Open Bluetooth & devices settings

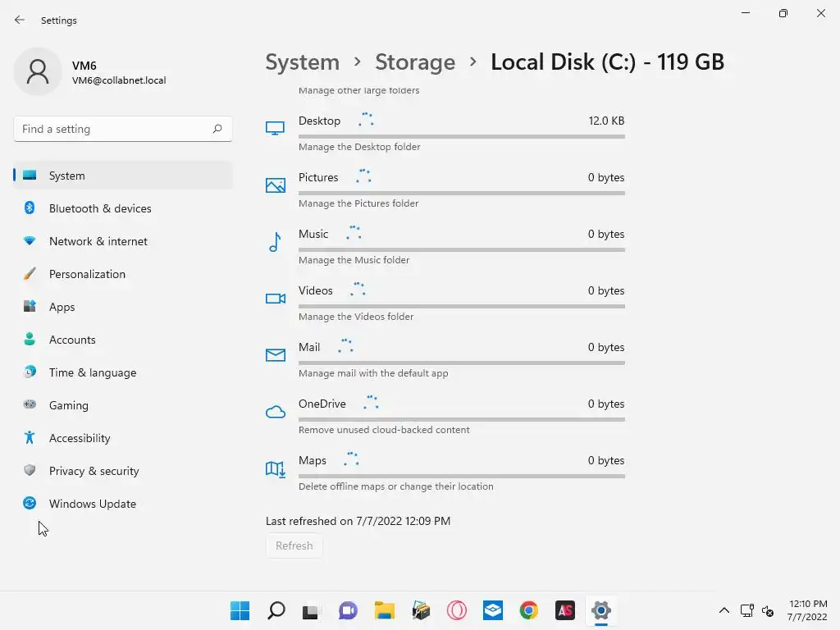[x=100, y=208]
